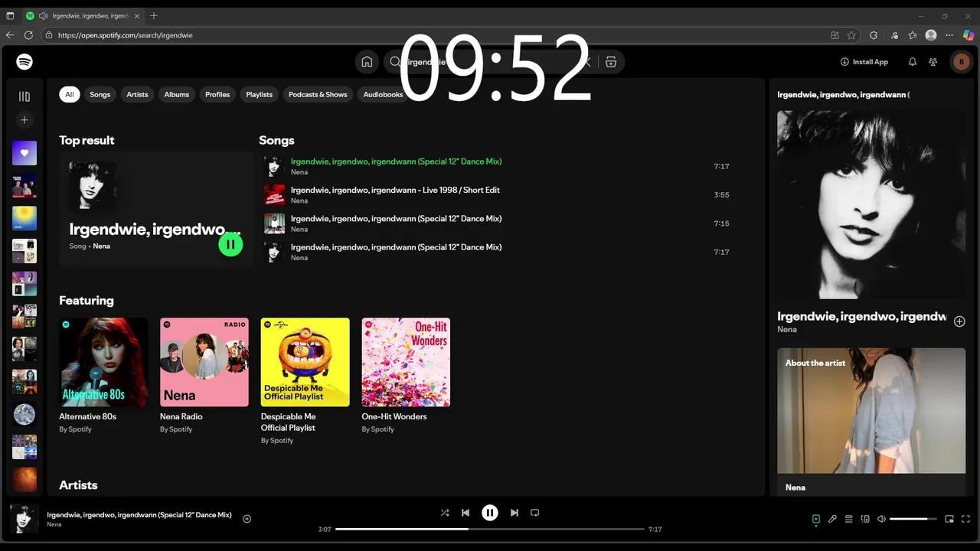Open Nena Radio playlist card
The height and width of the screenshot is (551, 980).
point(204,376)
